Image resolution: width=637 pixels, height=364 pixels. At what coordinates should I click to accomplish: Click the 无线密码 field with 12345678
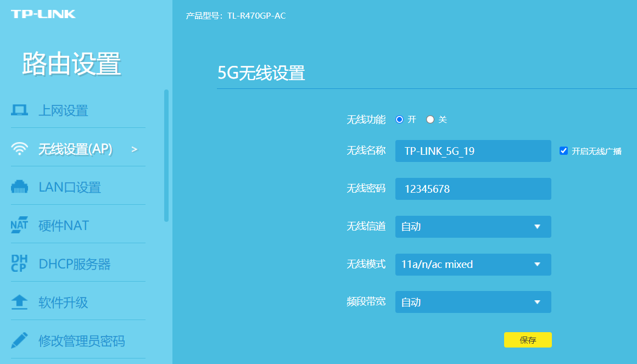coord(473,188)
